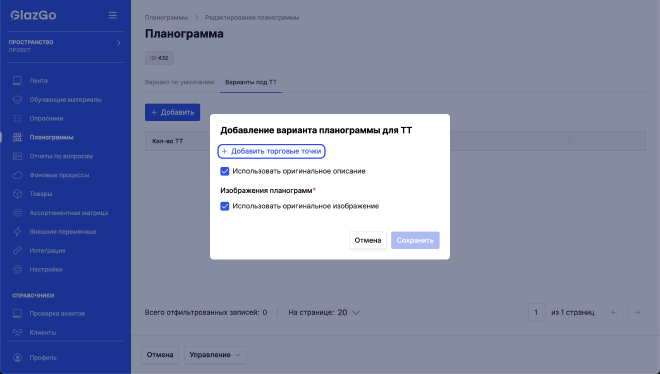Screen dimensions: 660x374
Task: Uncheck Использовать оригинальное описание checkbox
Action: click(x=225, y=171)
